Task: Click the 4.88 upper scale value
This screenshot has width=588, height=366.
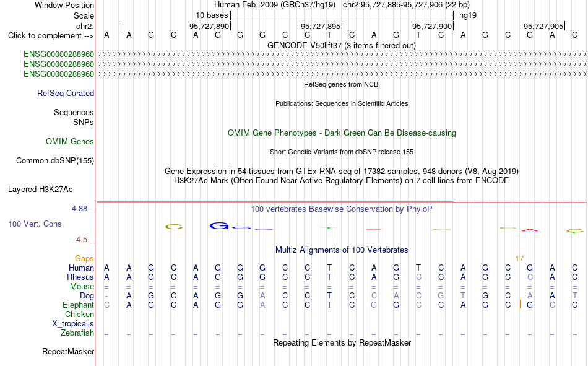Action: (x=79, y=209)
